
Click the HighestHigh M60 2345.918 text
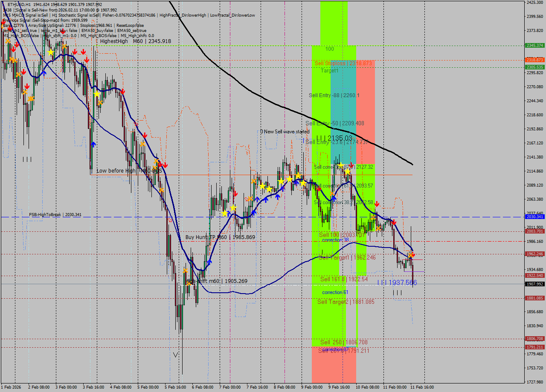(128, 41)
